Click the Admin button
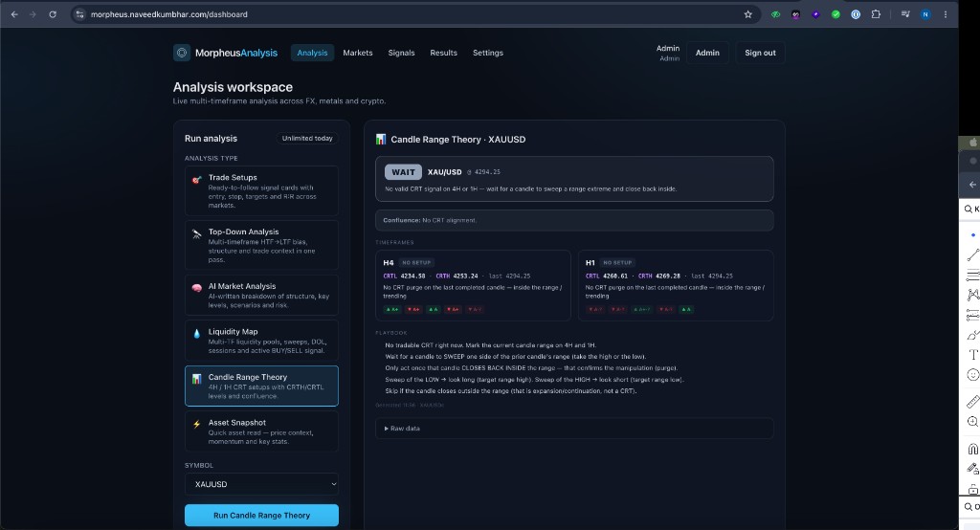 707,53
